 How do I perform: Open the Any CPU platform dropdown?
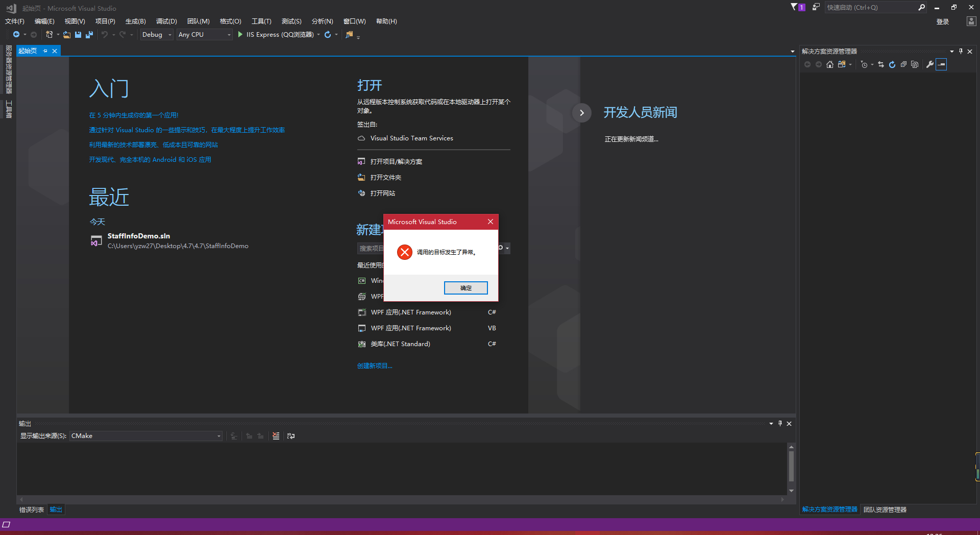click(x=205, y=35)
